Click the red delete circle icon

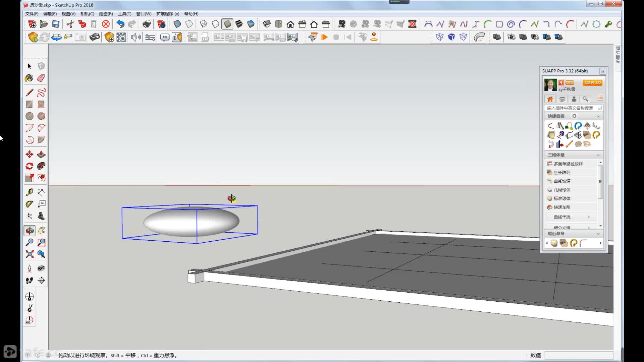click(x=106, y=24)
